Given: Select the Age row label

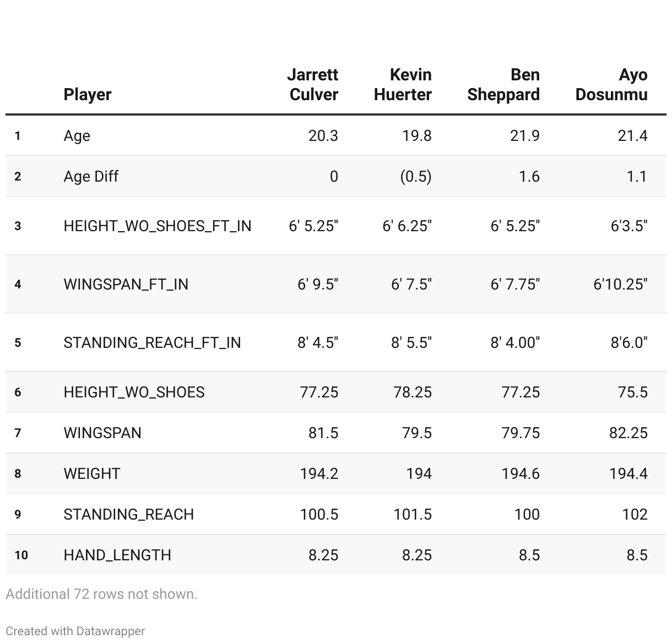Looking at the screenshot, I should click(77, 135).
